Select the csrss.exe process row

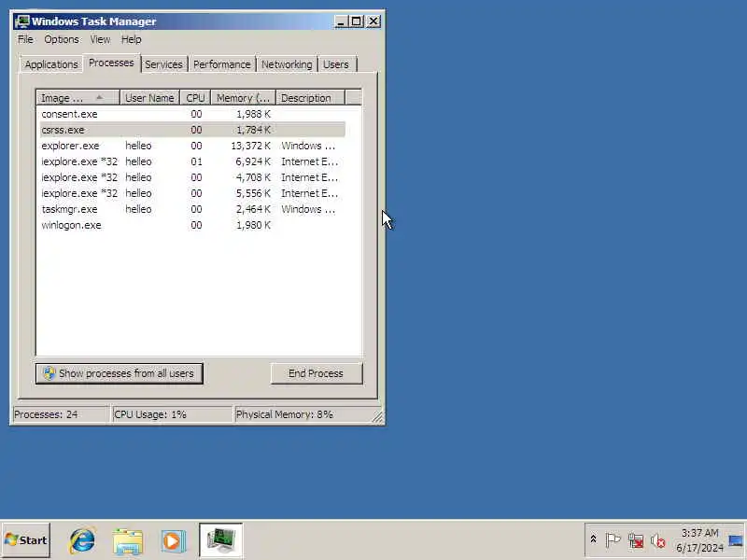(192, 130)
